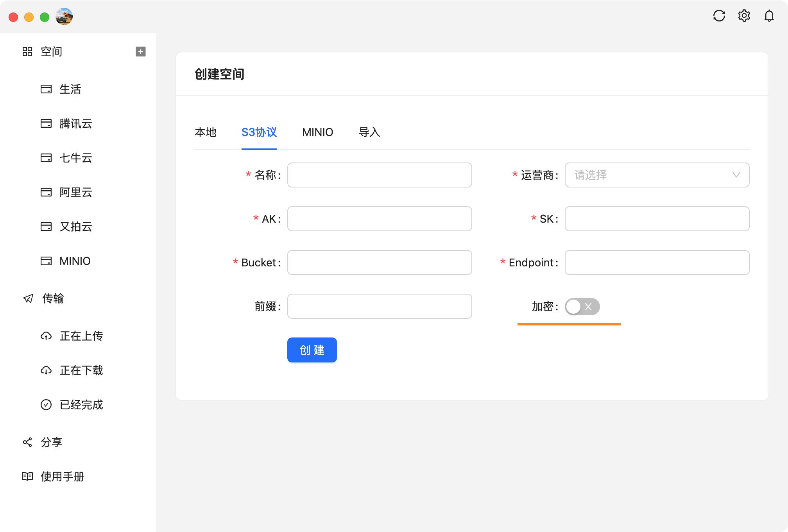This screenshot has height=532, width=788.
Task: Click the refresh icon in title bar
Action: 719,16
